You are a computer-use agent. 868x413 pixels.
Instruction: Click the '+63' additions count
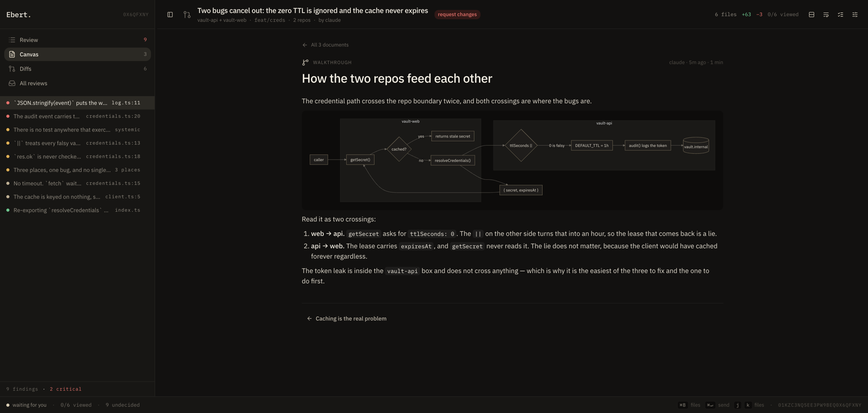(x=747, y=14)
